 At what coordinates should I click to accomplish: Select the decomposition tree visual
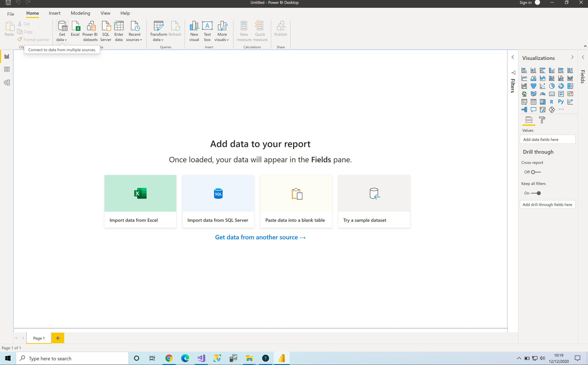(524, 110)
